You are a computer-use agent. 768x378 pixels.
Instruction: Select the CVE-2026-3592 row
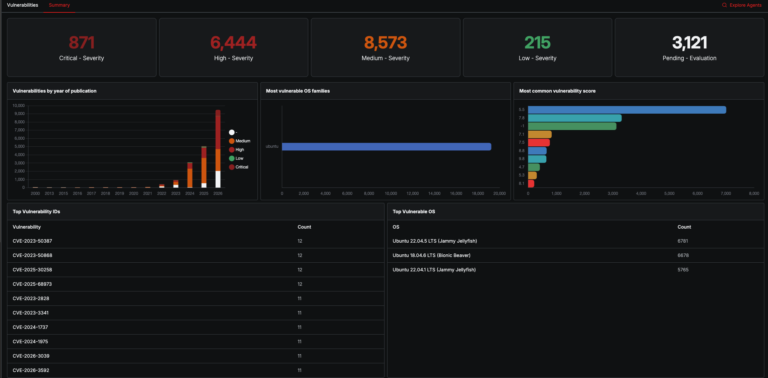(196, 370)
